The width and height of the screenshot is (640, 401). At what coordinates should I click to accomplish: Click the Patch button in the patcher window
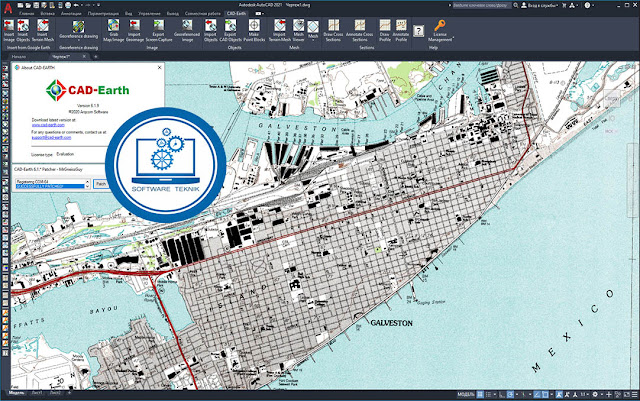tap(100, 184)
